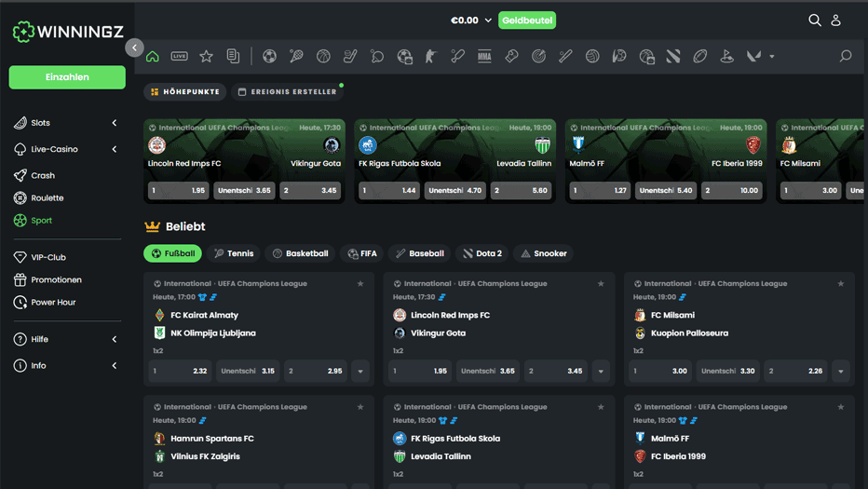Switch to the Tennis popular tab
868x489 pixels.
coord(234,253)
